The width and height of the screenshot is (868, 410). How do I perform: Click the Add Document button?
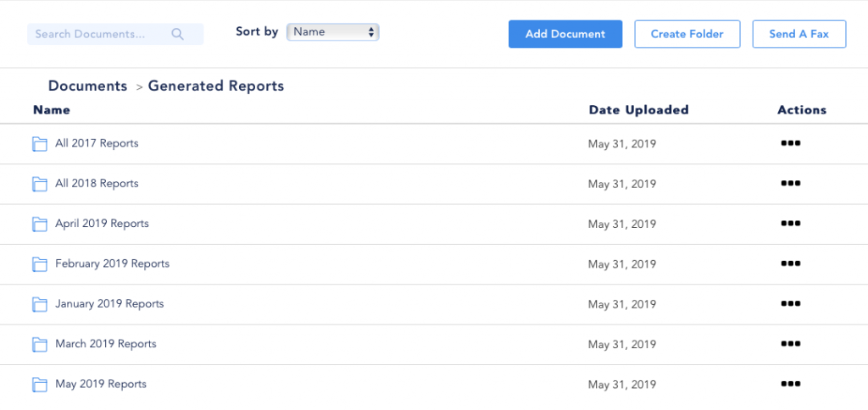click(565, 34)
